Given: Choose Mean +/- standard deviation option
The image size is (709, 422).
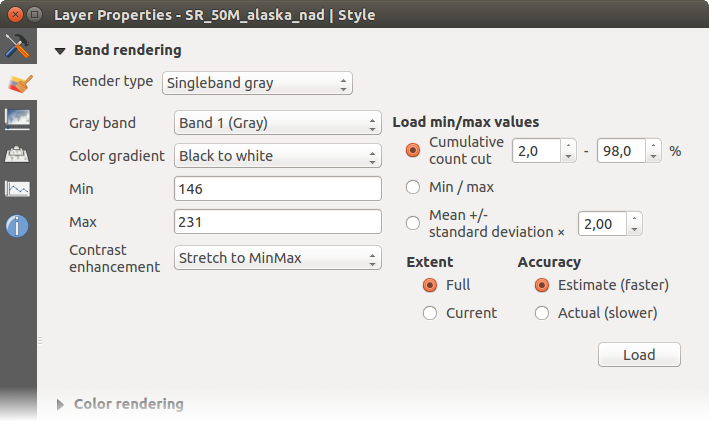Looking at the screenshot, I should [x=413, y=223].
